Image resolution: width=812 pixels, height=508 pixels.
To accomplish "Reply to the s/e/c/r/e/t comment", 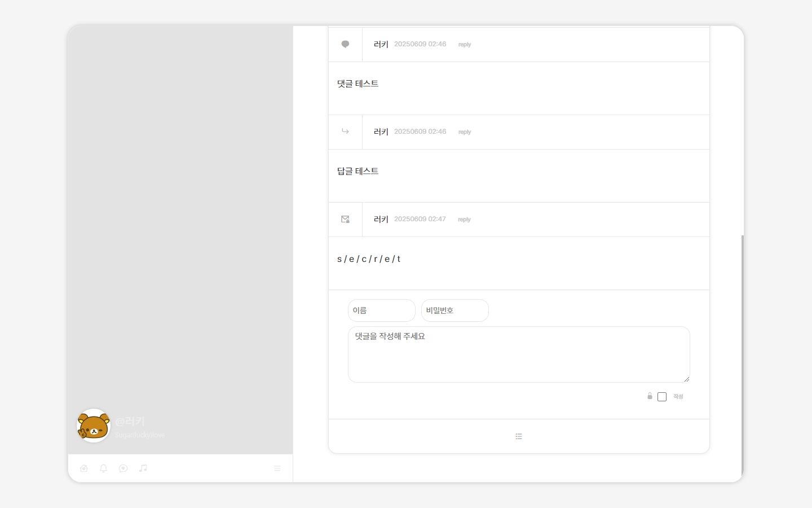I will point(464,220).
